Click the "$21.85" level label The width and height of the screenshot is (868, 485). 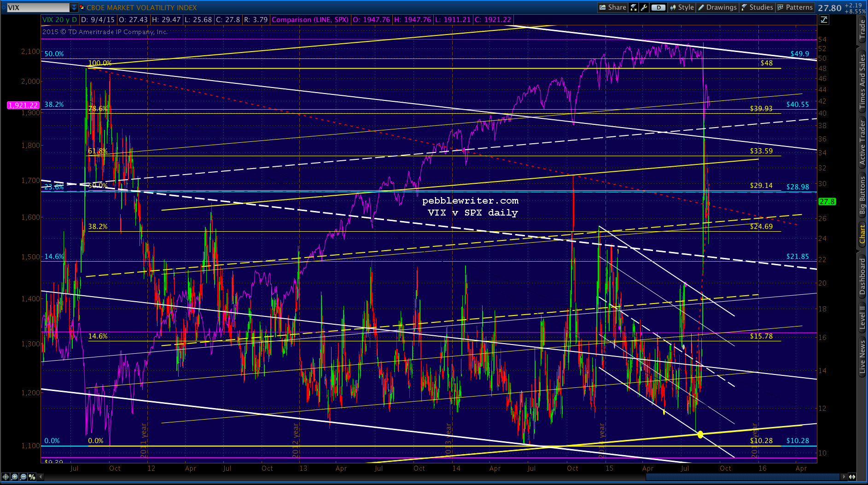pyautogui.click(x=798, y=257)
